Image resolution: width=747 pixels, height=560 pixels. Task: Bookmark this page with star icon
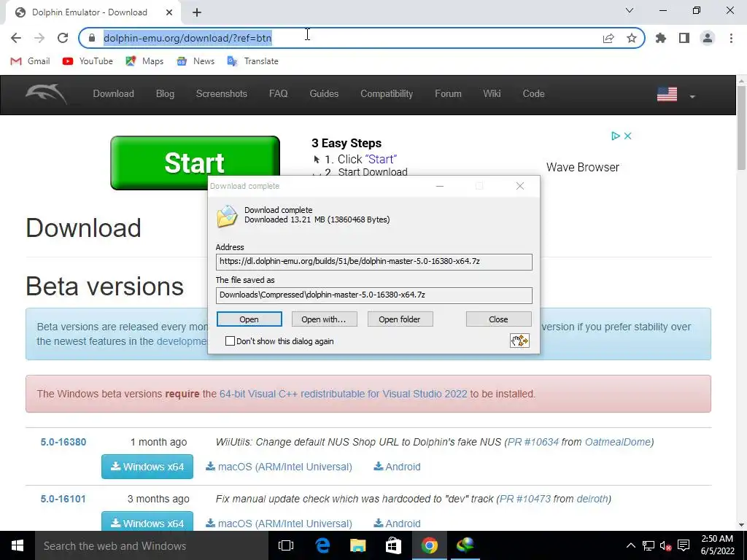[x=632, y=38]
